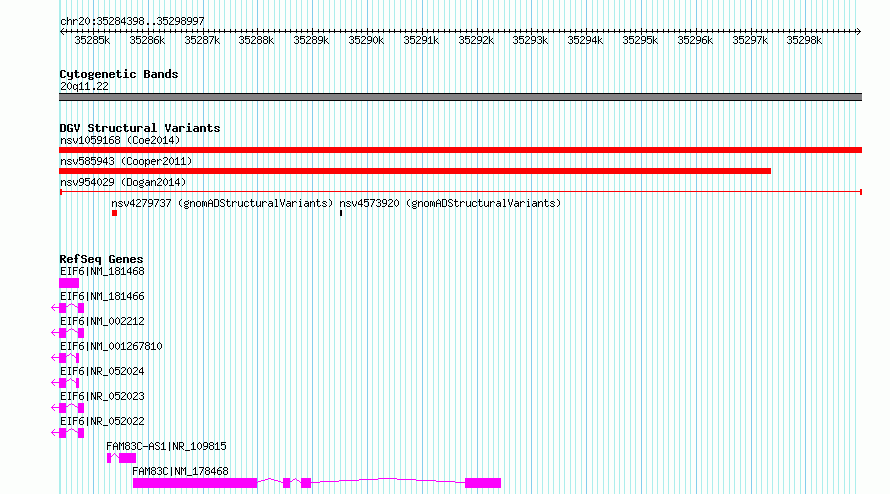Click the 35294k ruler tick label
The image size is (890, 494).
pos(585,40)
